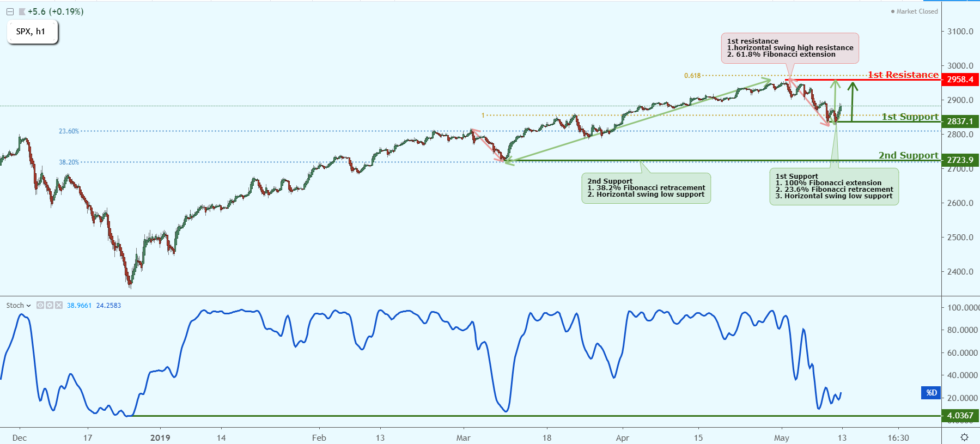980x444 pixels.
Task: Collapse the chart legend with the minus box
Action: point(10,11)
